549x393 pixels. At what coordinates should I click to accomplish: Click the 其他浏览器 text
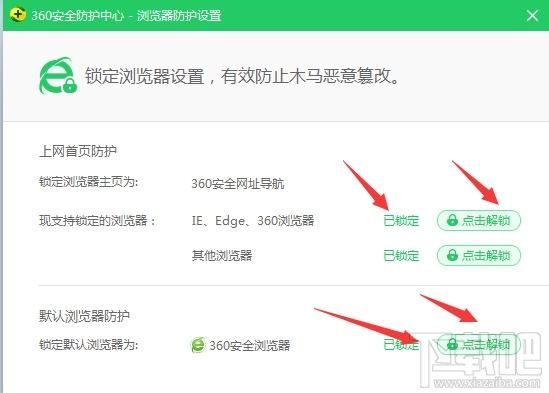click(222, 255)
